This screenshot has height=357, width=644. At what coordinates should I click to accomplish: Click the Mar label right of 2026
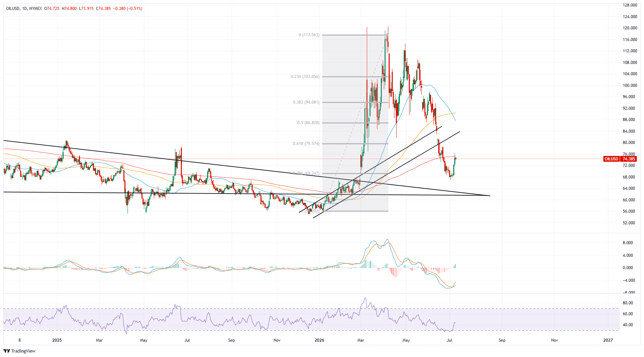pos(361,340)
